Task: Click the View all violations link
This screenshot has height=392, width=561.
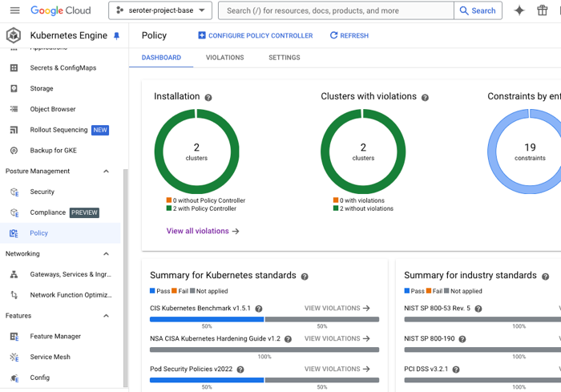Action: pos(203,231)
